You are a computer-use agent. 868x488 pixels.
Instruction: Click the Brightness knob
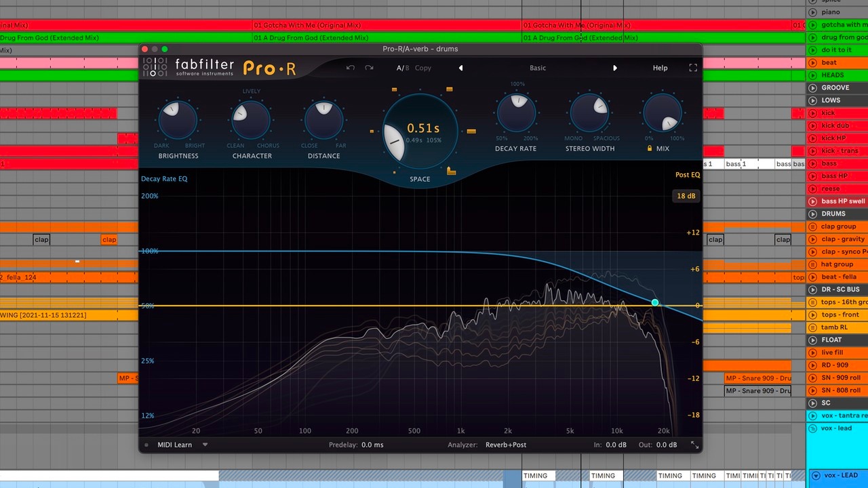[178, 120]
